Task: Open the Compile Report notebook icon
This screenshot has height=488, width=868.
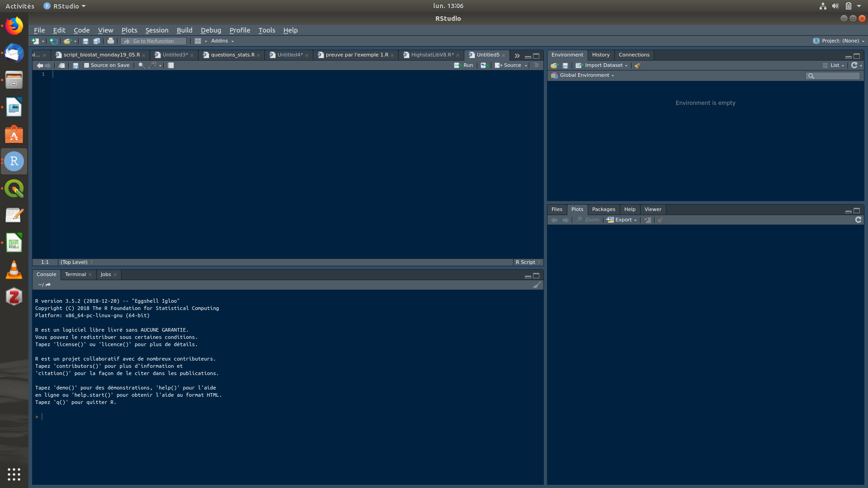Action: click(x=171, y=66)
